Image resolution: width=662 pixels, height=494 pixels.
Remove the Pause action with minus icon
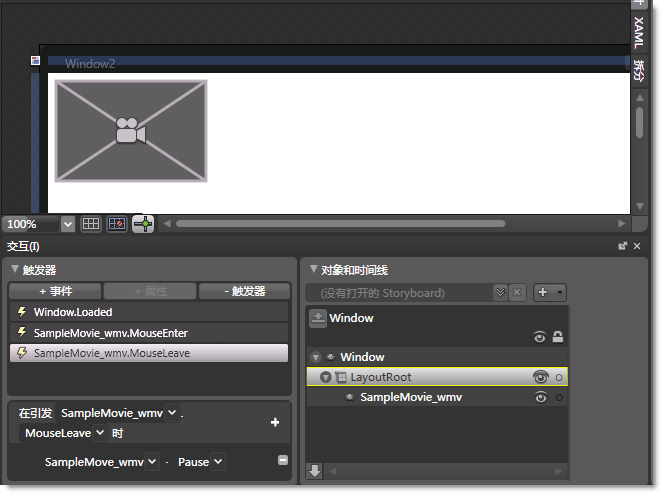(283, 460)
